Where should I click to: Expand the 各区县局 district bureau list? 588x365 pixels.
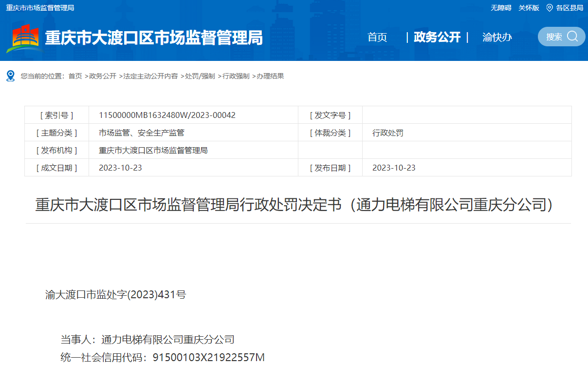coord(570,8)
